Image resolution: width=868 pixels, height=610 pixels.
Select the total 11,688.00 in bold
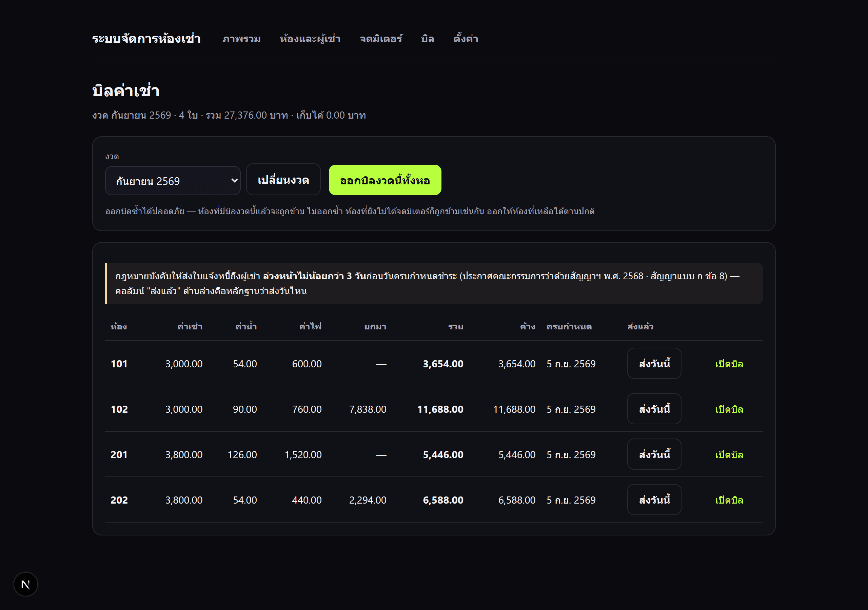440,409
